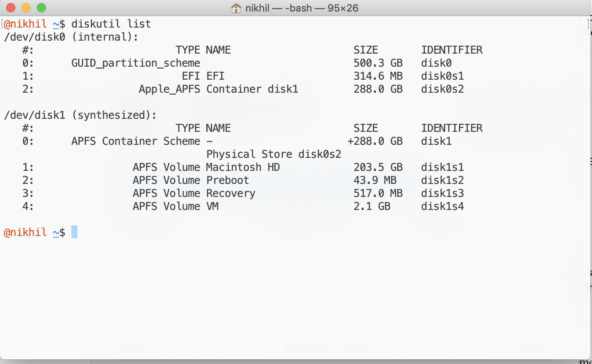Viewport: 592px width, 364px height.
Task: Click the 'IDENTIFIER' header under /dev/disk0
Action: click(452, 50)
